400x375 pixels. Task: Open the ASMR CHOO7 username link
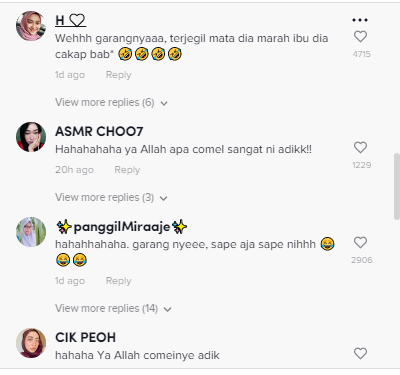[x=99, y=131]
